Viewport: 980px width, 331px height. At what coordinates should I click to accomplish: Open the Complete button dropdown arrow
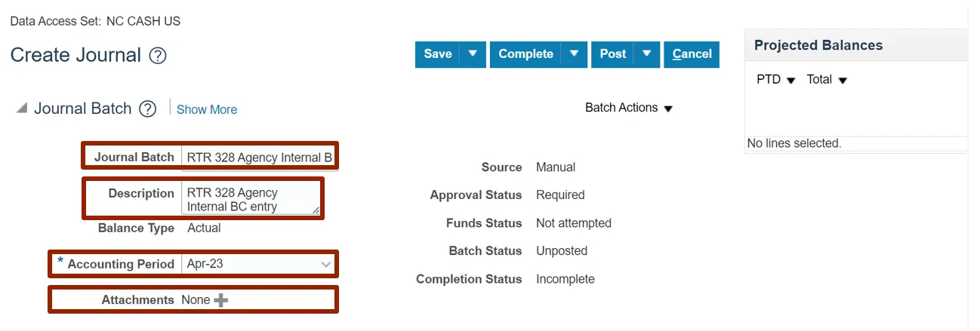pos(574,54)
